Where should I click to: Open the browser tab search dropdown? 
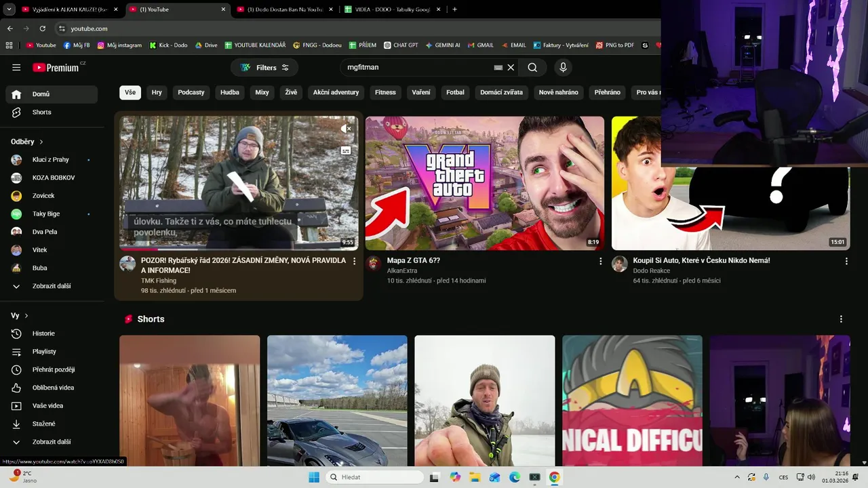click(9, 9)
